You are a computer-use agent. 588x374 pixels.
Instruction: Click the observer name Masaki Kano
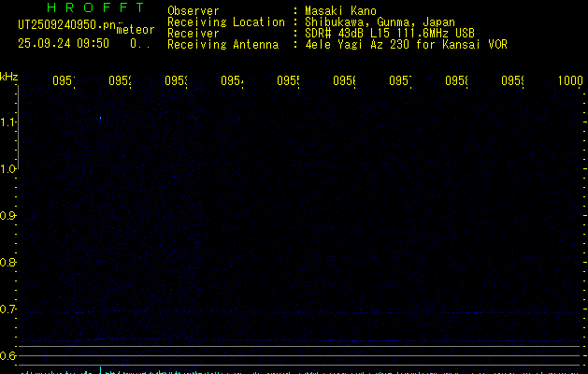tap(340, 10)
